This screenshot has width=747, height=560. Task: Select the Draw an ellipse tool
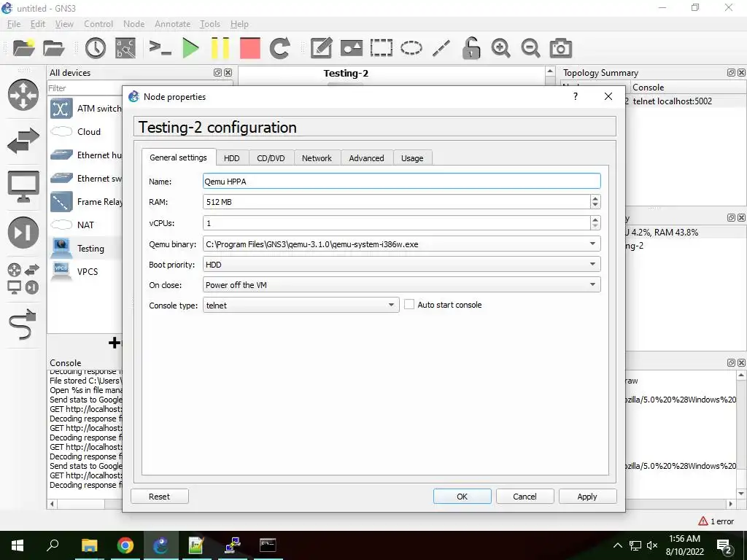411,48
